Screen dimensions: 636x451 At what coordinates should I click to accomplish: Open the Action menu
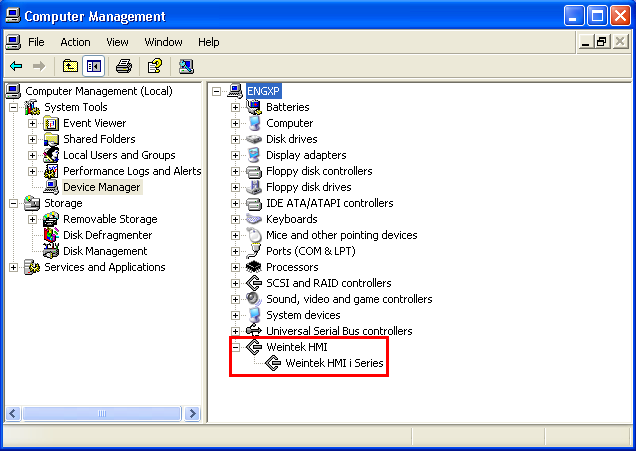tap(75, 42)
